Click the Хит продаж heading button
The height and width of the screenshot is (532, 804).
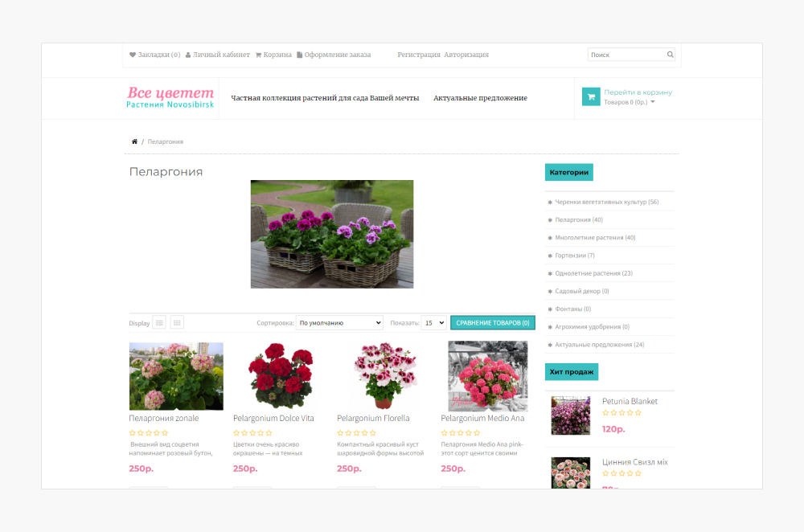tap(571, 371)
